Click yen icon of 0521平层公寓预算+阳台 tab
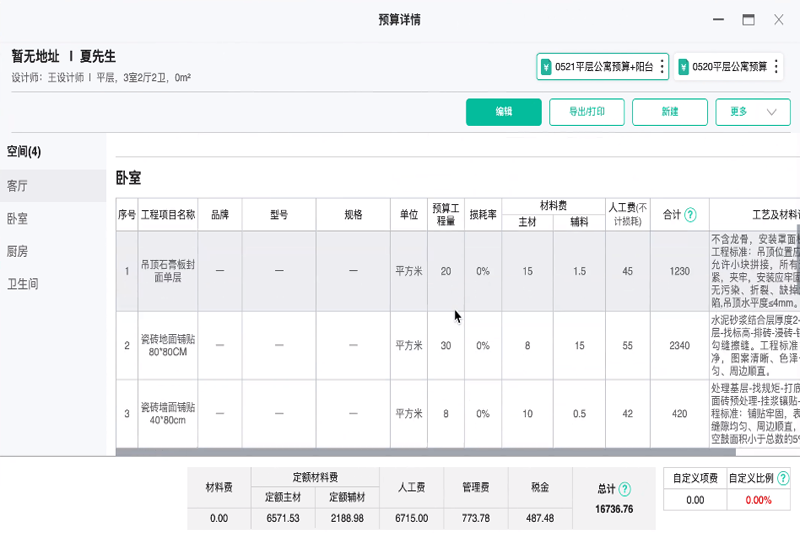 coord(546,67)
